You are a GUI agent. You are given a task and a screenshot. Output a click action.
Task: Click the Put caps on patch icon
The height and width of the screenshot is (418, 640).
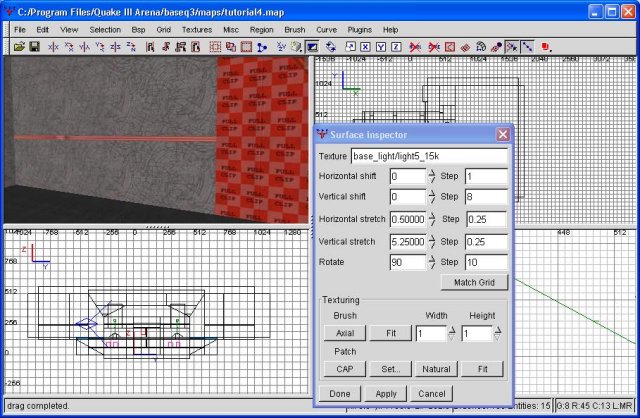click(496, 47)
